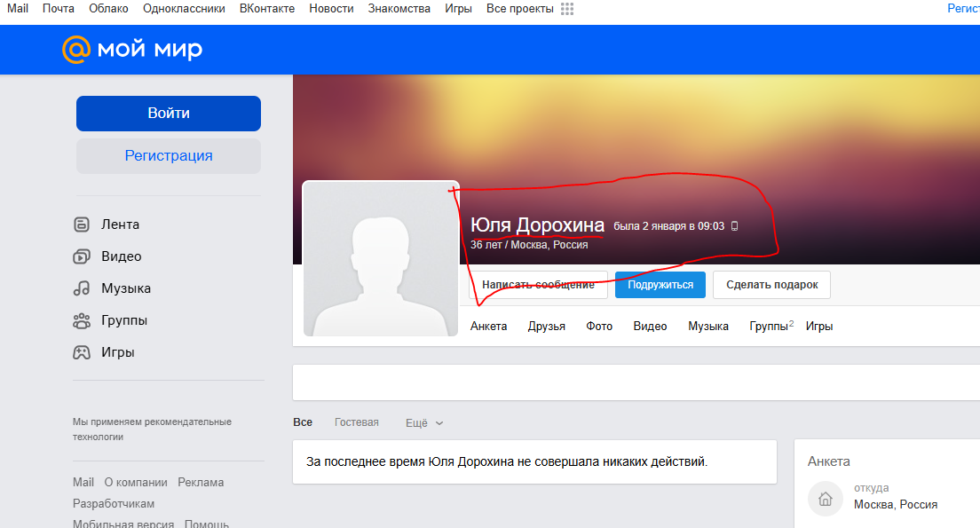Go to ВКонтакте in the top bar
The width and height of the screenshot is (980, 528).
click(267, 9)
